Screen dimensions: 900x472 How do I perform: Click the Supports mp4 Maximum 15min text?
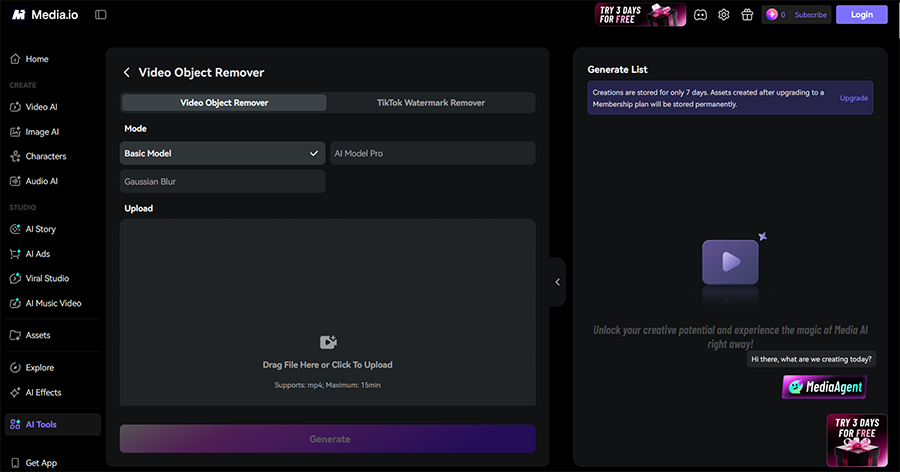[328, 385]
